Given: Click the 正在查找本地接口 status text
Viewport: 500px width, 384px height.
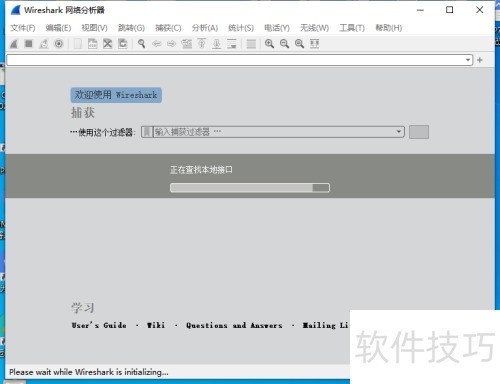Looking at the screenshot, I should [x=201, y=170].
